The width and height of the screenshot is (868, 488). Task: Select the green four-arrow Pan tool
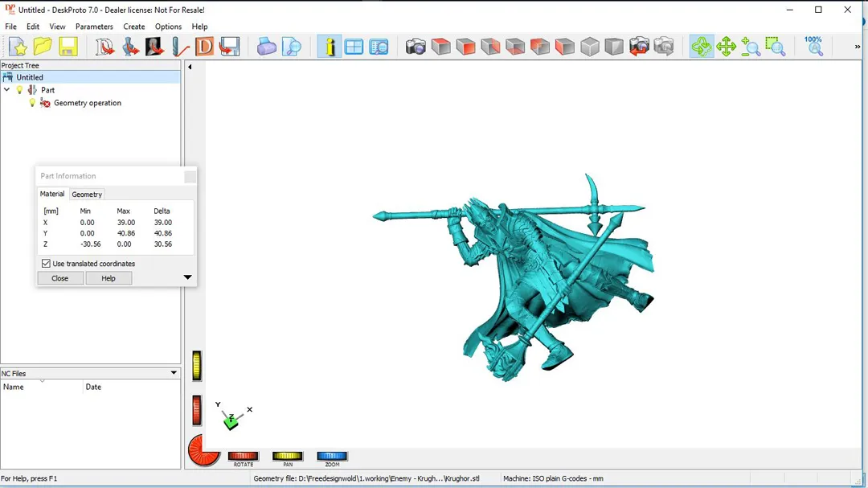coord(726,47)
